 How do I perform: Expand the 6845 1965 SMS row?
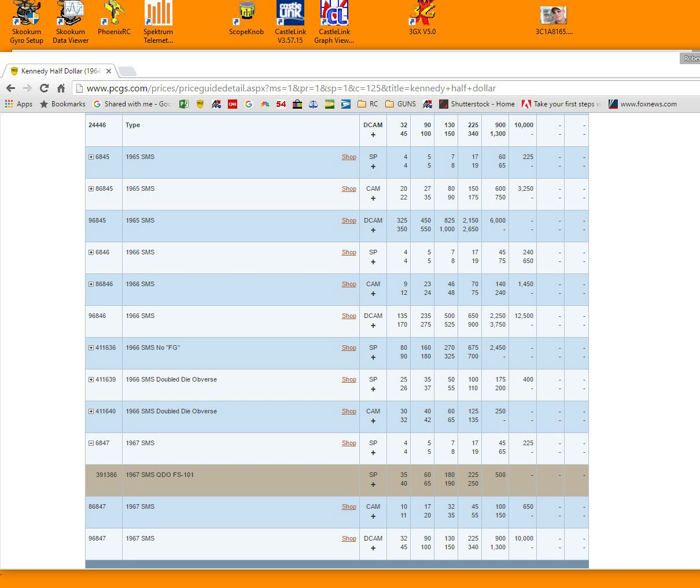91,157
